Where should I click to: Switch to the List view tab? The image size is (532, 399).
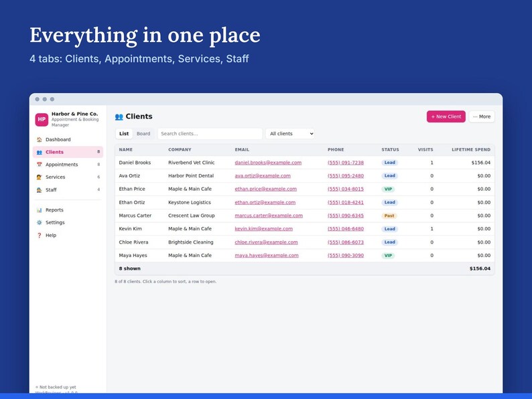coord(124,134)
